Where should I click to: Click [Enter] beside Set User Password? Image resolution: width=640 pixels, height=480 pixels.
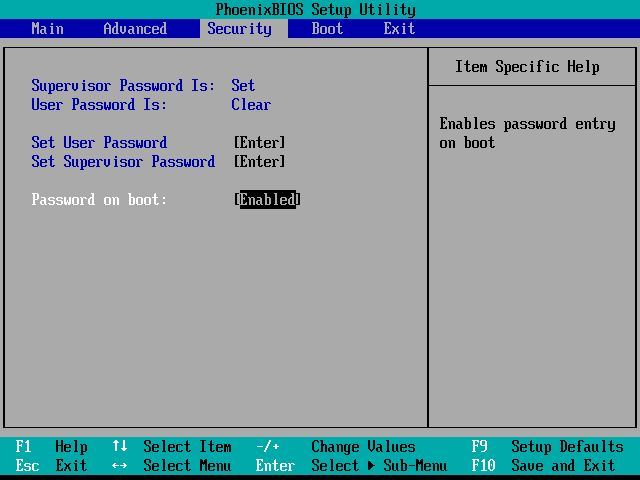pyautogui.click(x=260, y=142)
